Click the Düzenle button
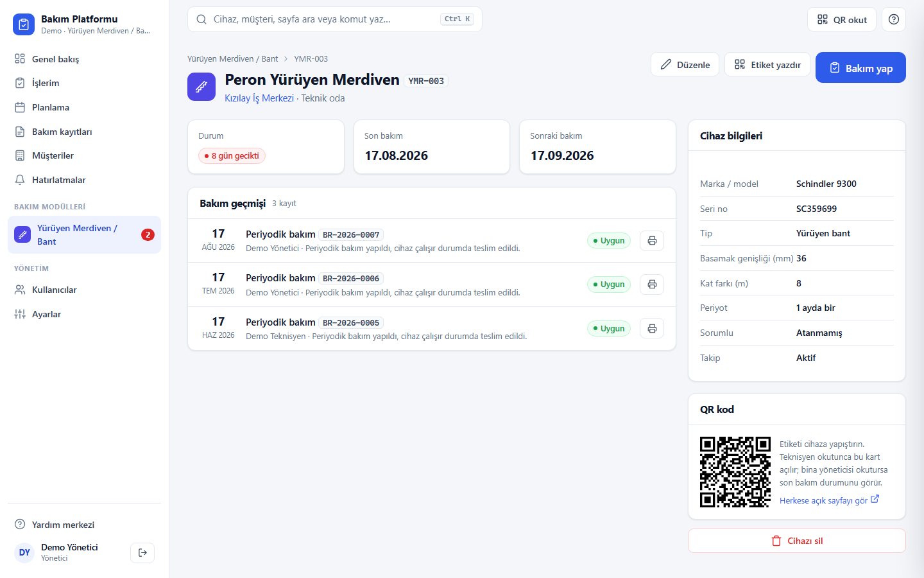The width and height of the screenshot is (924, 578). click(x=685, y=64)
